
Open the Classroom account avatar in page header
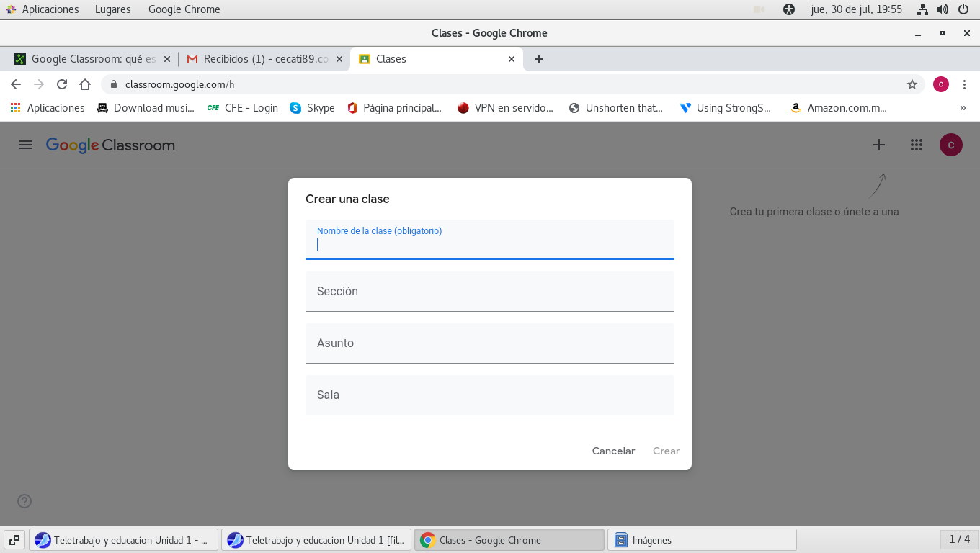(950, 145)
